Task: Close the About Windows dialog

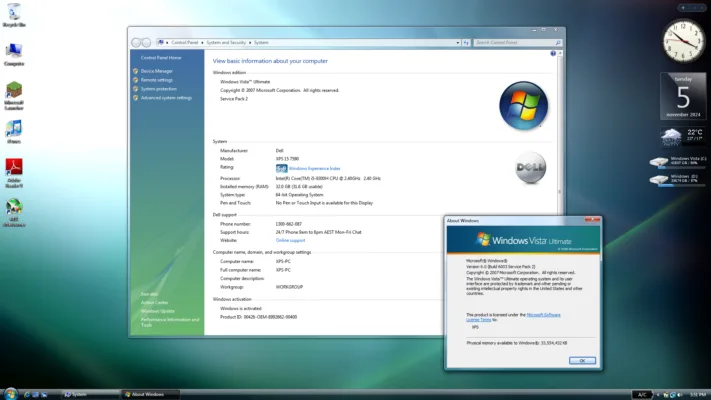Action: click(592, 220)
